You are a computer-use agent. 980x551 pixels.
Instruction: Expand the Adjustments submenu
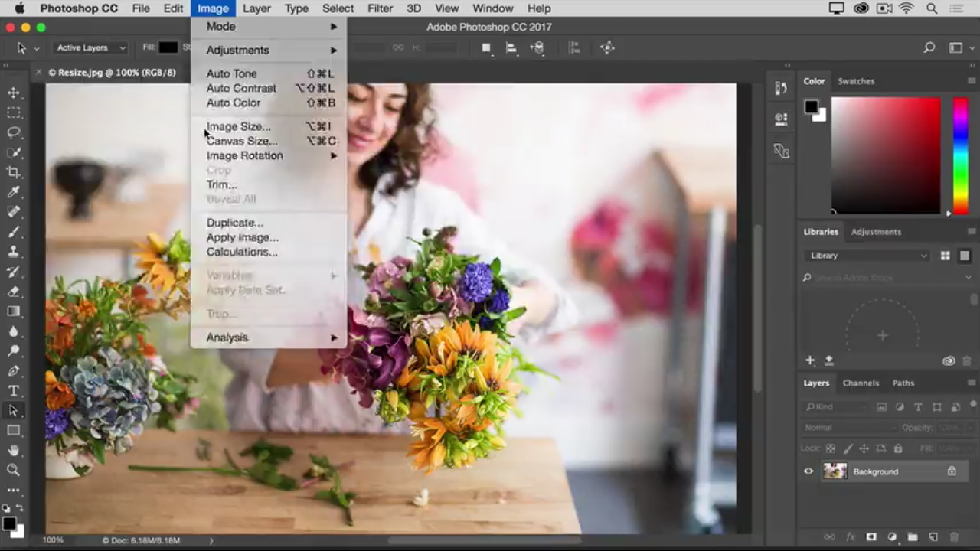click(x=237, y=50)
